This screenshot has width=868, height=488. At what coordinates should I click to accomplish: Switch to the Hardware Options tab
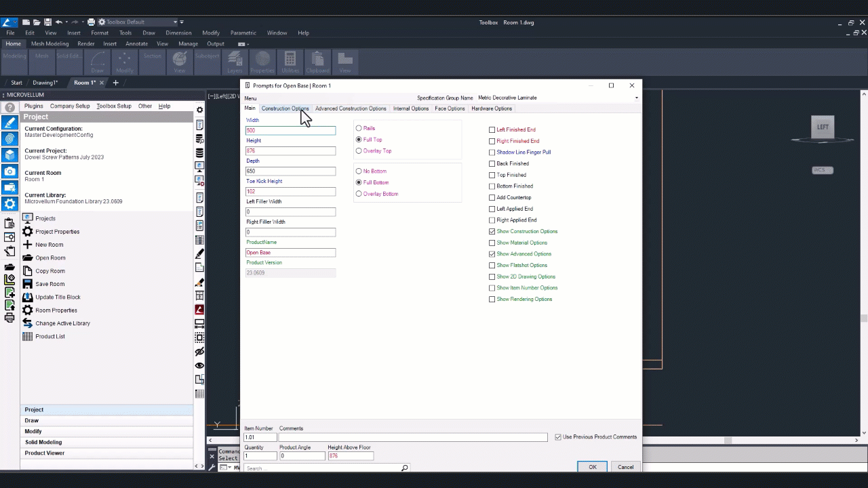[x=492, y=108]
